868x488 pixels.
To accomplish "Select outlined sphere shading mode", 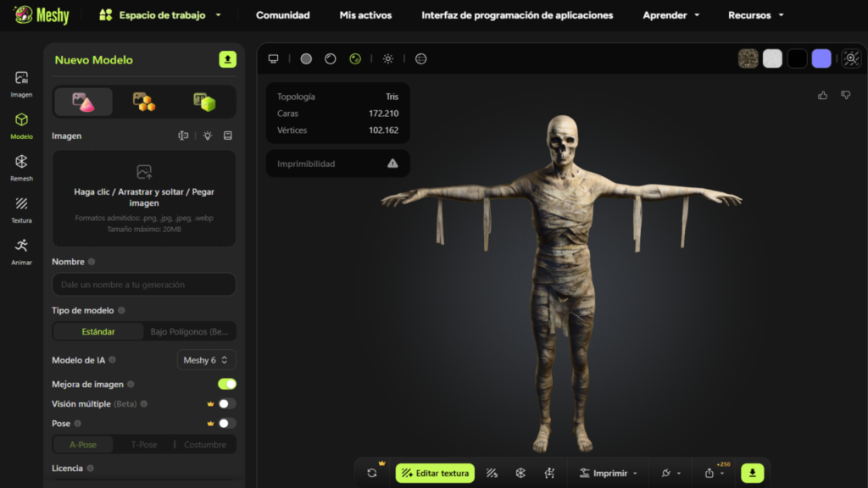I will 331,58.
